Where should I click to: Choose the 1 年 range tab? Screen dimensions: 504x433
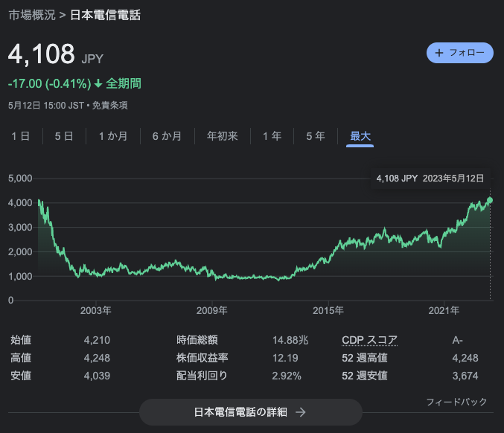pyautogui.click(x=272, y=136)
